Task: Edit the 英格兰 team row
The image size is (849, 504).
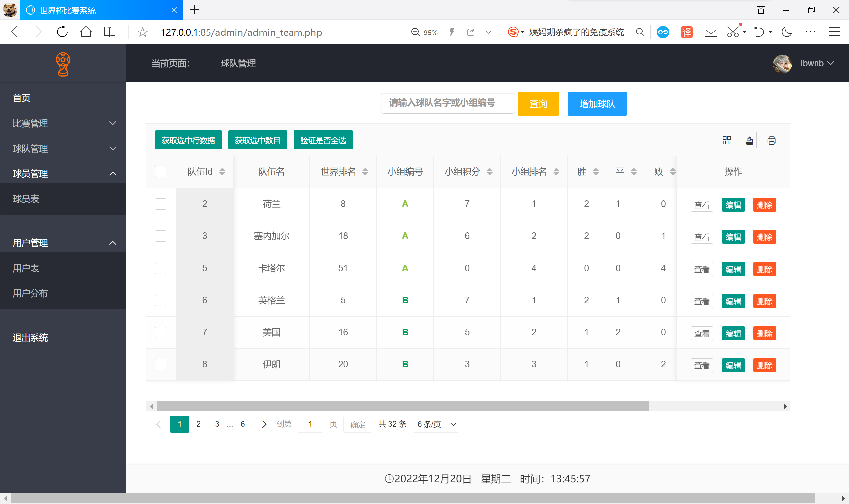Action: click(x=733, y=301)
